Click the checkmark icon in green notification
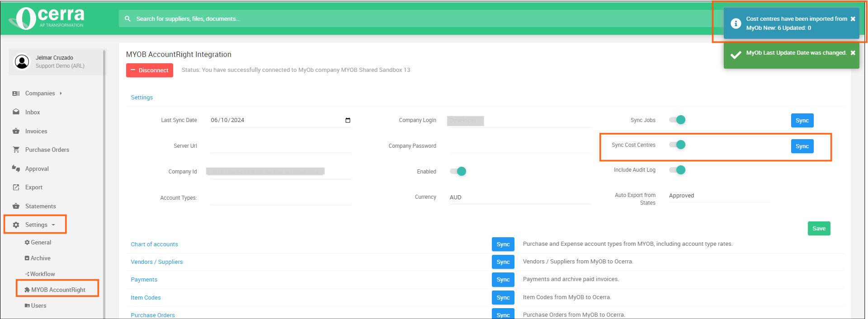The height and width of the screenshot is (319, 868). click(736, 55)
